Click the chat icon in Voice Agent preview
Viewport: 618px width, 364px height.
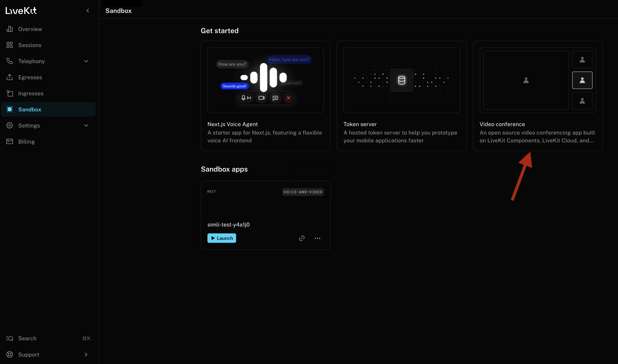275,98
